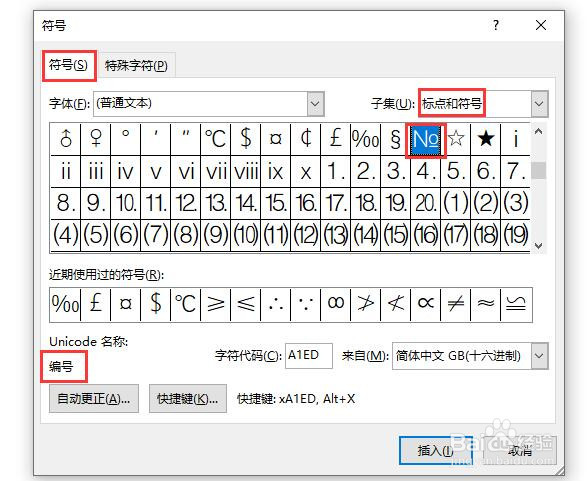Select the roman numeral viii symbol
The image size is (587, 481).
point(246,172)
